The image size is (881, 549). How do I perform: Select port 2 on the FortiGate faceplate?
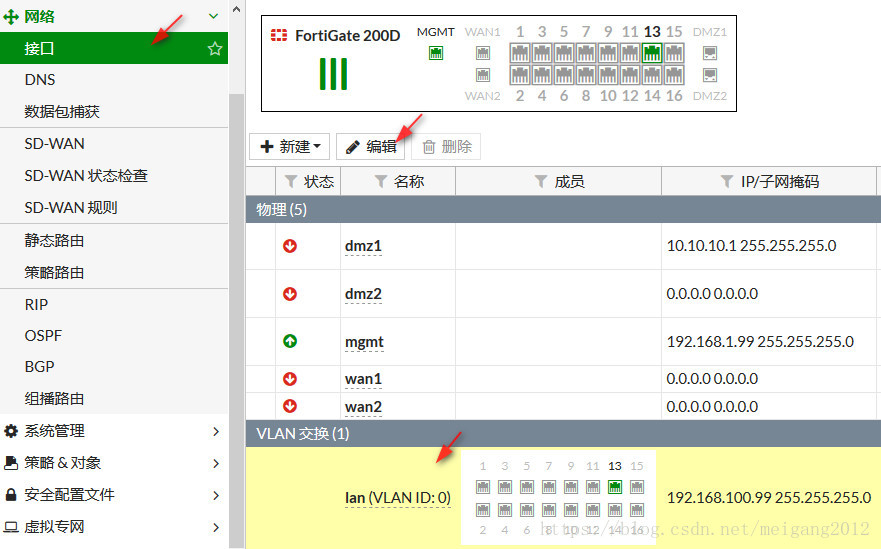(520, 75)
